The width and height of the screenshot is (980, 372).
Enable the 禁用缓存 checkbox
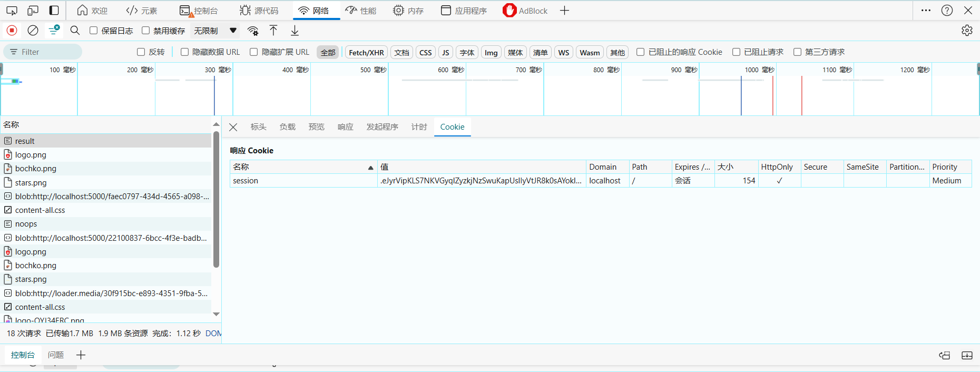point(146,31)
